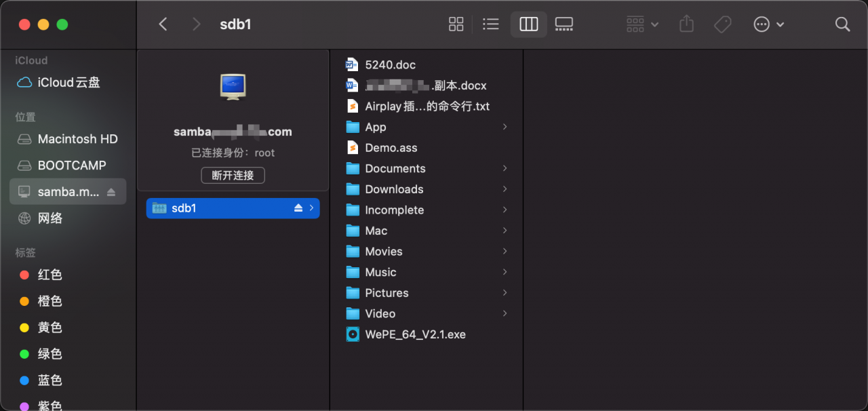Click the Documents folder icon
Screen dimensions: 868x411
(x=353, y=169)
